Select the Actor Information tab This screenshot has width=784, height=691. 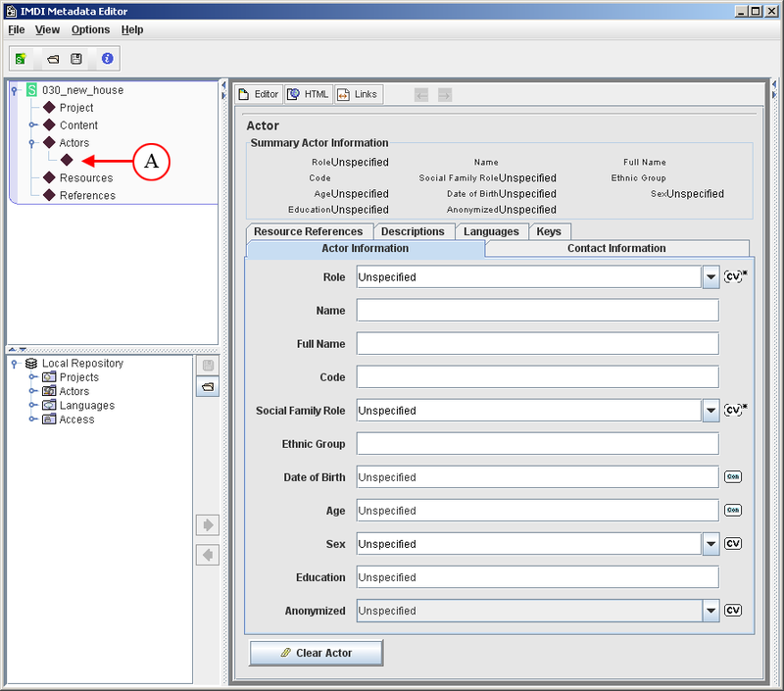point(366,249)
